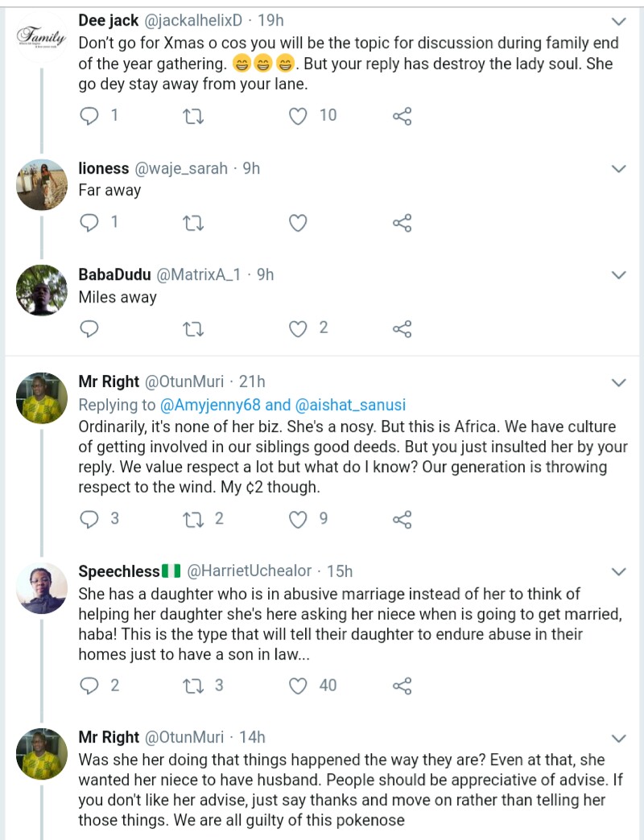
Task: Like Speechless's tweet with 40 likes
Action: (299, 686)
